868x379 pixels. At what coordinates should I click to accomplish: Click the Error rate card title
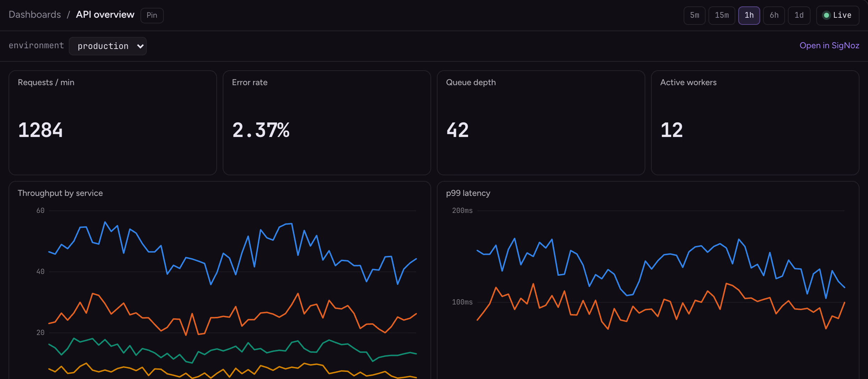pos(250,82)
